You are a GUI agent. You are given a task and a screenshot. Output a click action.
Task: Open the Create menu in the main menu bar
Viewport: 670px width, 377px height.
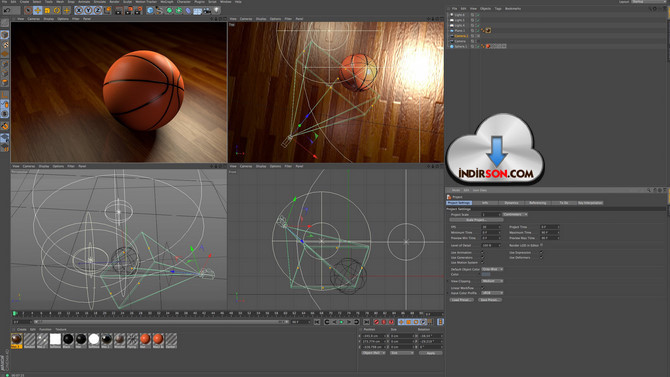[24, 2]
